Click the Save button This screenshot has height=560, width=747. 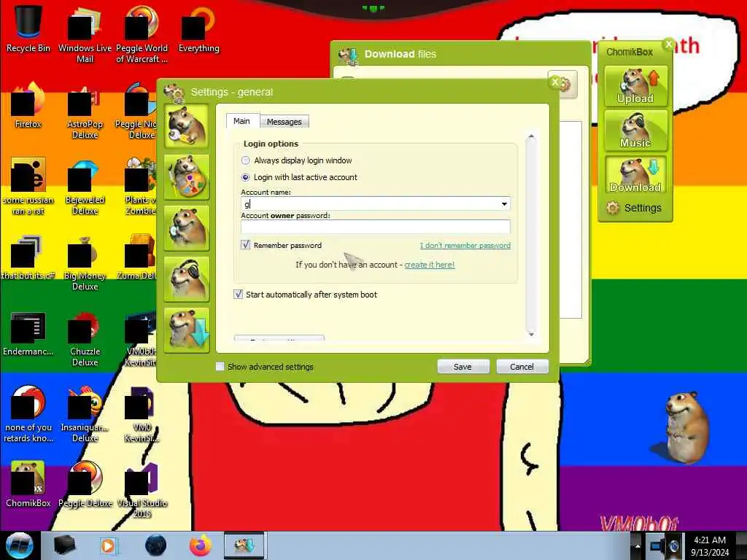pos(463,367)
